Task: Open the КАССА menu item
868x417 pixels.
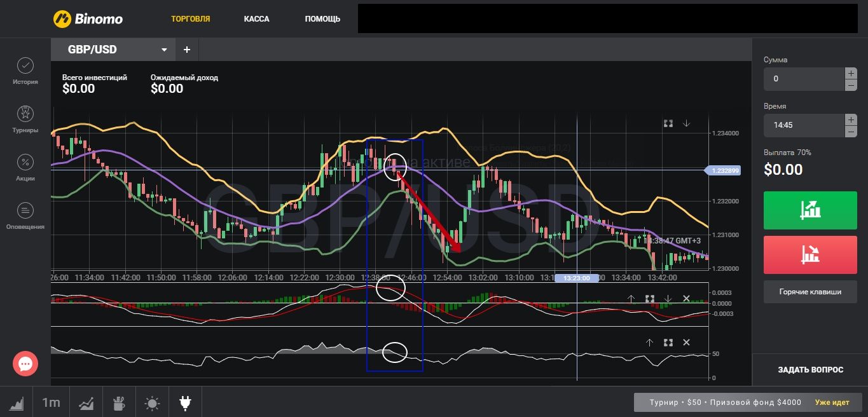Action: pos(256,19)
